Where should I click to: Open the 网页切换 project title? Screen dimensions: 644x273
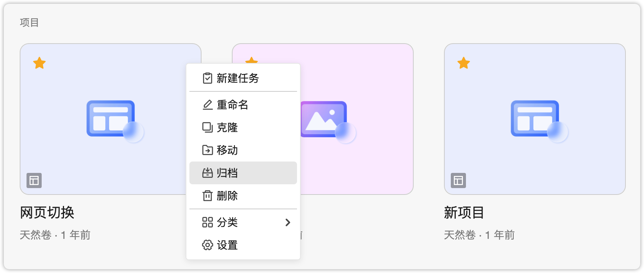coord(47,212)
